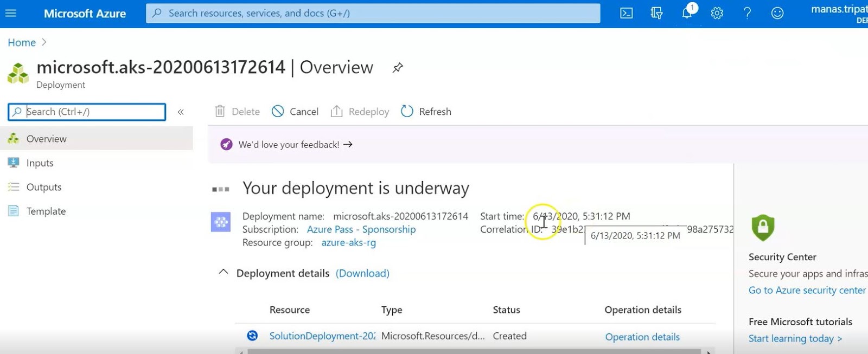Click the Microsoft Azure portal logo

(85, 14)
